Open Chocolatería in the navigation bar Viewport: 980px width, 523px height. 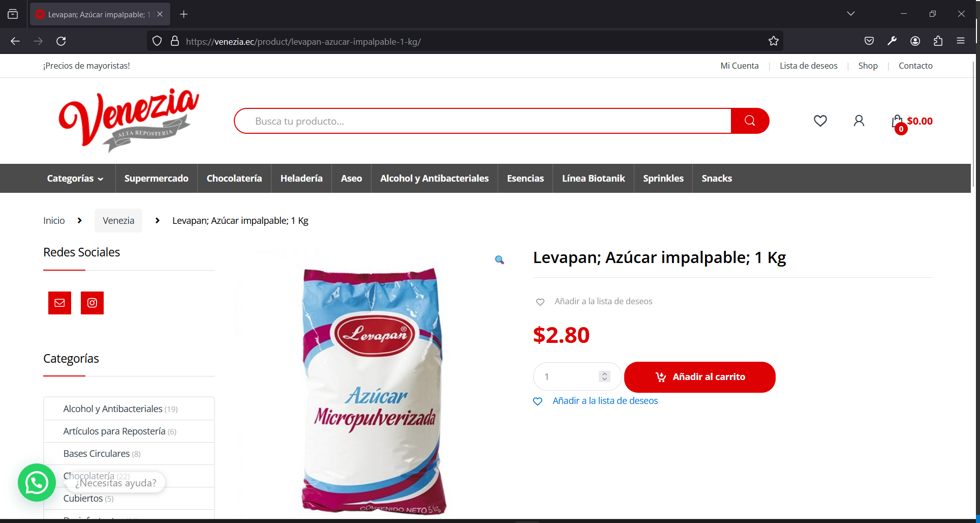(234, 178)
